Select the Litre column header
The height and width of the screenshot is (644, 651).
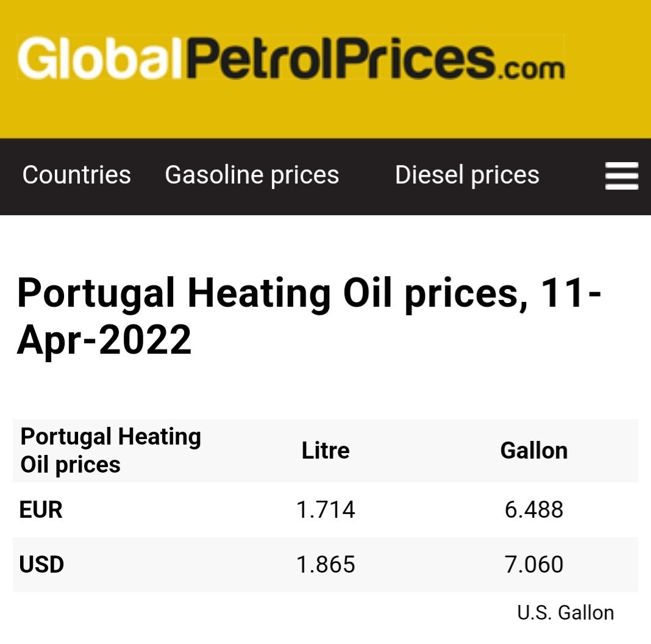[x=325, y=451]
